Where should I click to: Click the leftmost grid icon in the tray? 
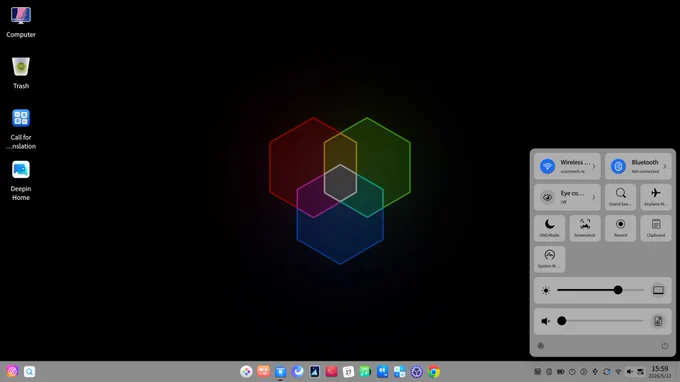537,372
